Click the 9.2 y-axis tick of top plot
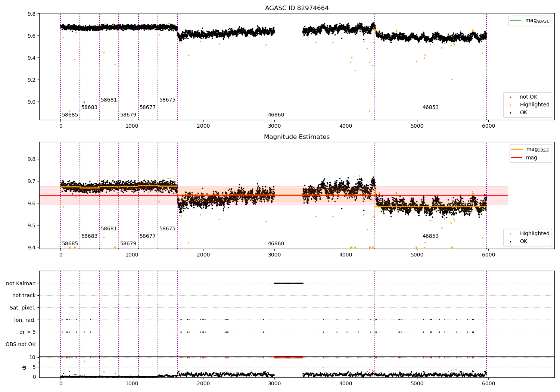This screenshot has height=392, width=560. pyautogui.click(x=32, y=80)
